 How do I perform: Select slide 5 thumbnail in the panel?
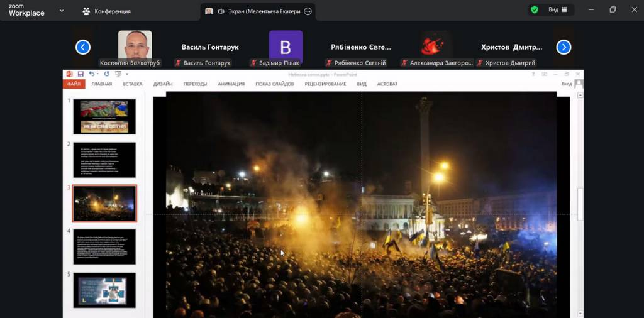click(104, 290)
